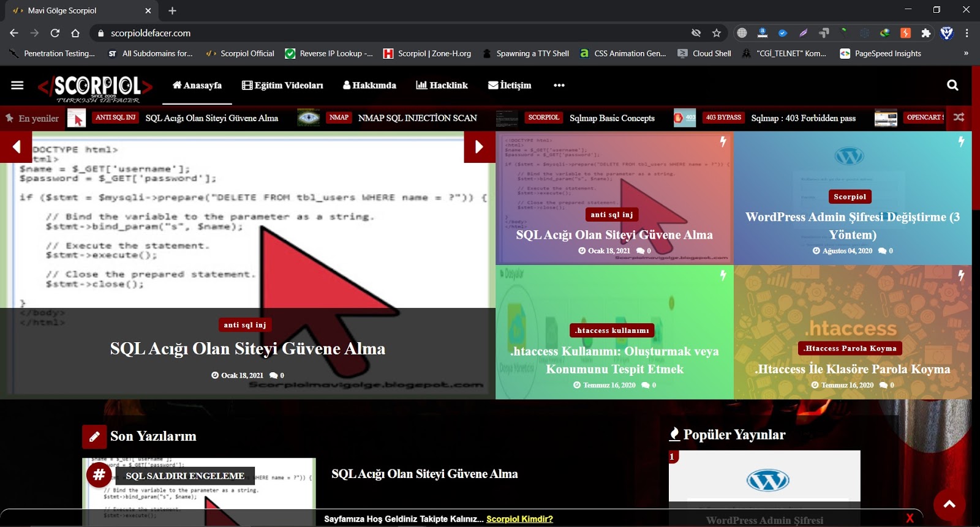Close the Mavi Gölge Scorpiol tab
Image resolution: width=980 pixels, height=527 pixels.
click(x=148, y=10)
